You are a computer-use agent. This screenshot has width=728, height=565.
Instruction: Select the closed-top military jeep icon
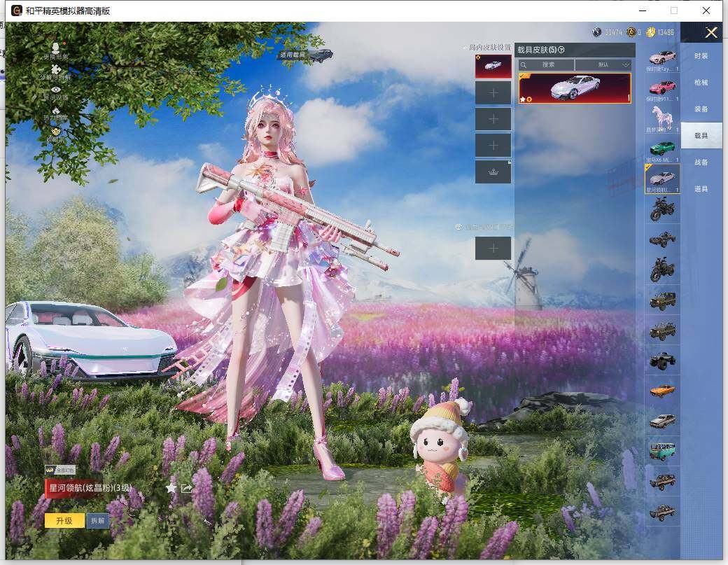(x=662, y=301)
